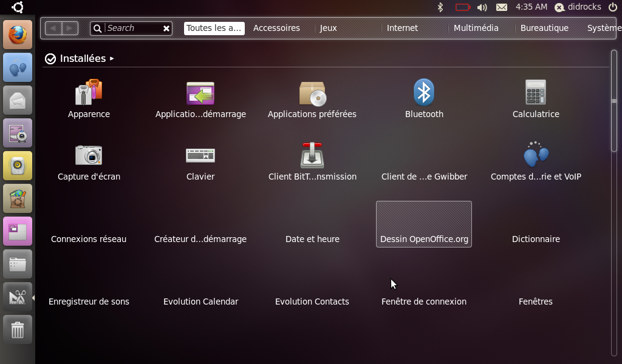Click the vertical scrollbar handle

click(613, 101)
